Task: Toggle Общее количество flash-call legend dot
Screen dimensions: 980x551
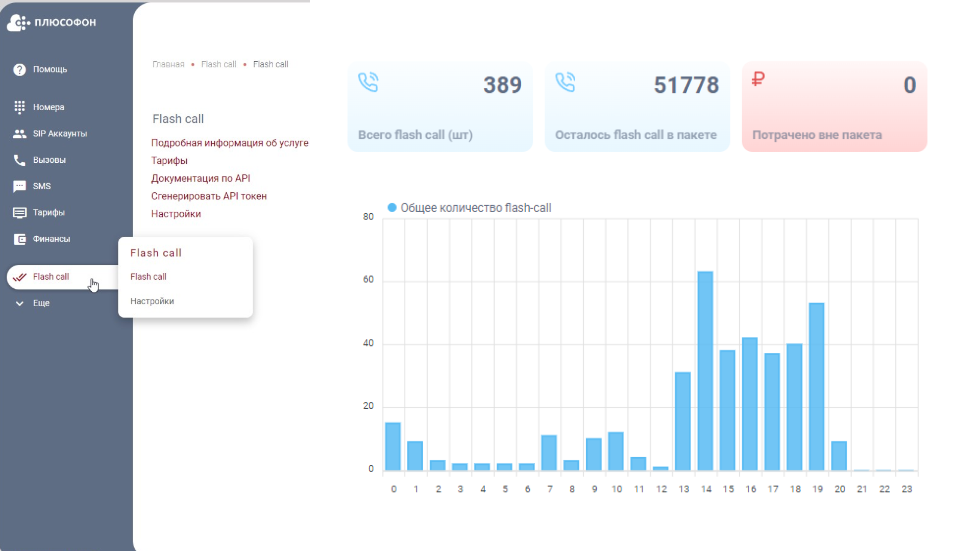Action: point(392,208)
